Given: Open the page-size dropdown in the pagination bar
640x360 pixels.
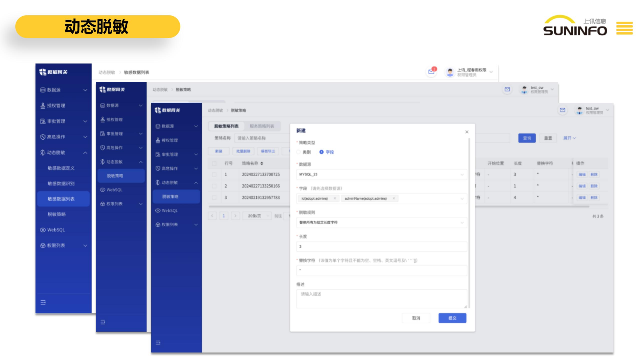Looking at the screenshot, I should 257,216.
